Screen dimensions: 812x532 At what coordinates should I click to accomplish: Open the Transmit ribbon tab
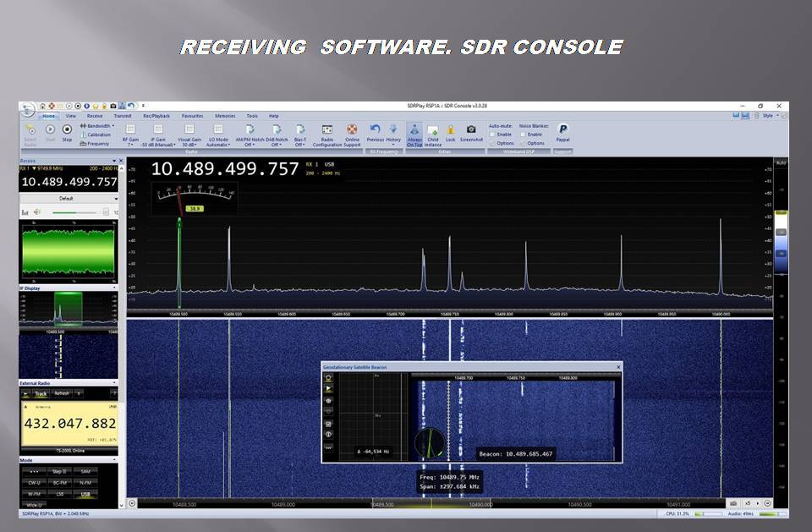[123, 116]
